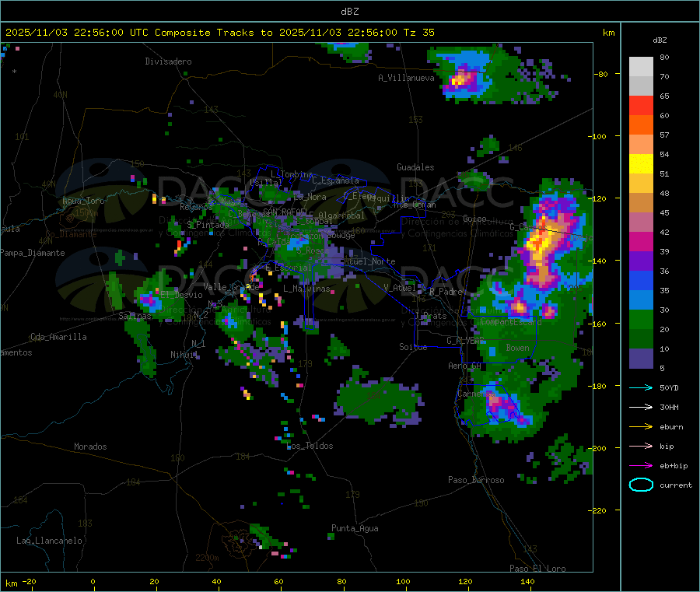Select the bright green 30 dBZ swatch
This screenshot has width=700, height=592.
641,320
